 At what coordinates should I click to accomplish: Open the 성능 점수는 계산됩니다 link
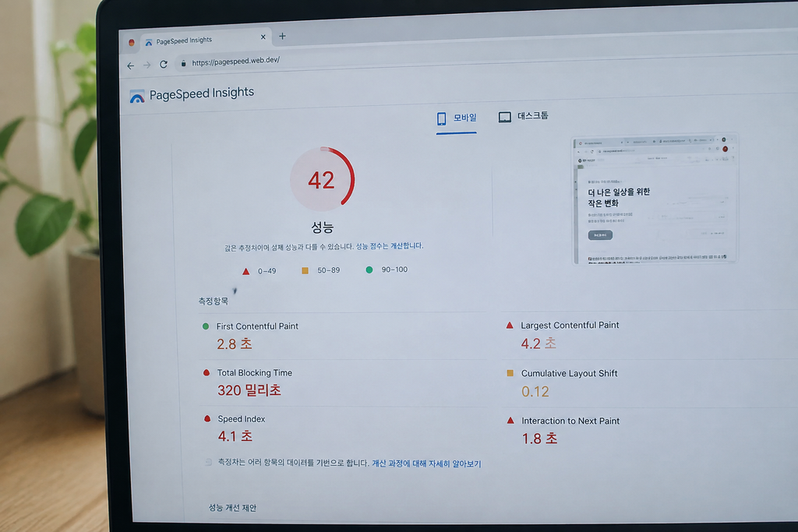click(390, 245)
